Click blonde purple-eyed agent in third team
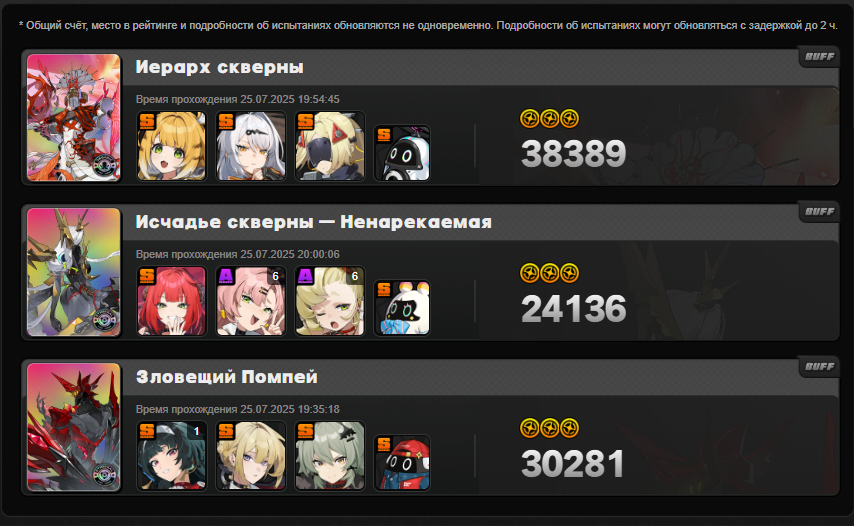 pyautogui.click(x=251, y=455)
